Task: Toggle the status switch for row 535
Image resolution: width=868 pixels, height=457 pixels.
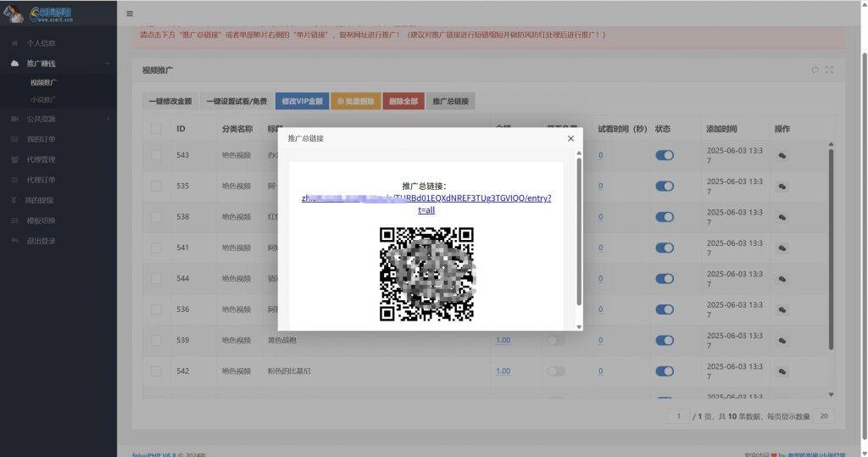Action: pyautogui.click(x=665, y=187)
